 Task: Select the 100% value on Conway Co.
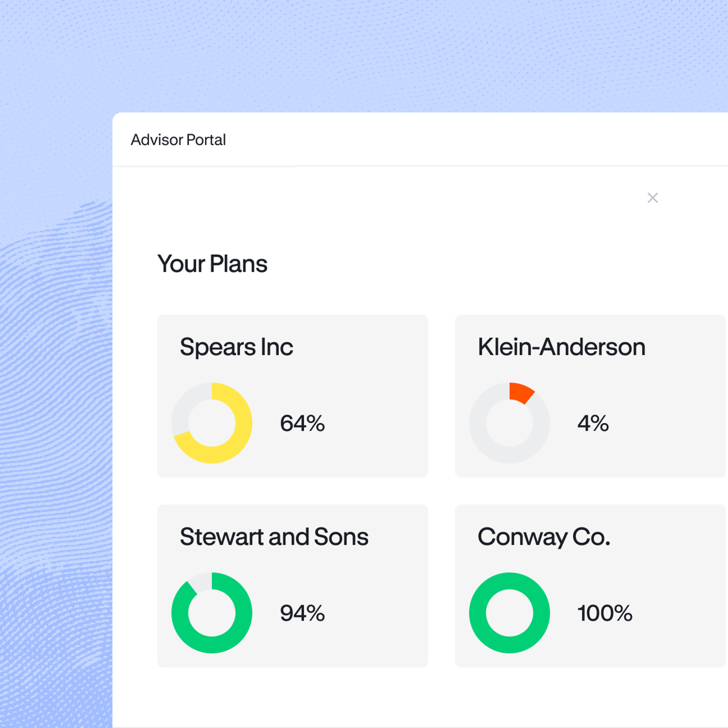(x=605, y=613)
